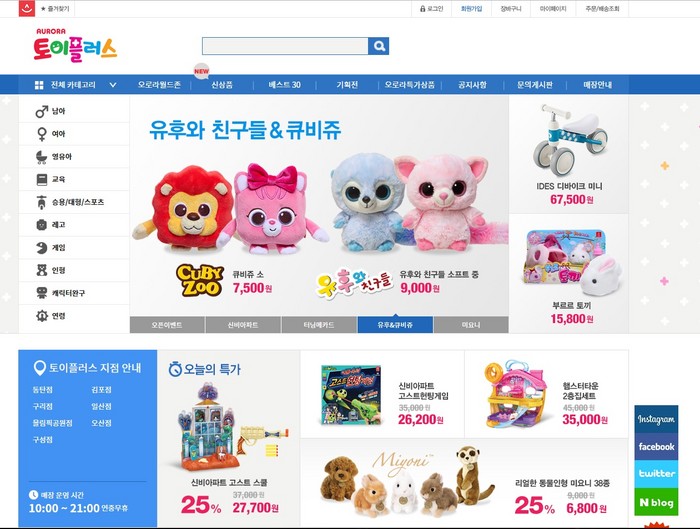Image resolution: width=700 pixels, height=529 pixels.
Task: Switch banner to 미요니 tab
Action: pos(471,325)
